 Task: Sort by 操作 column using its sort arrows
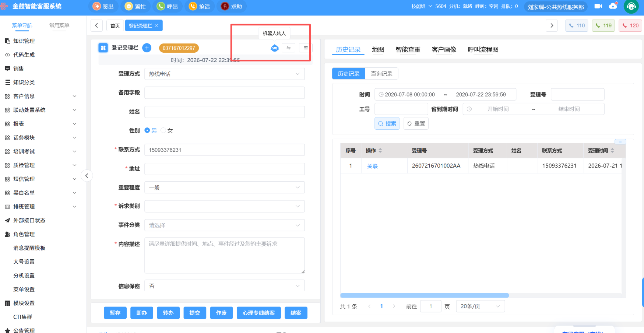[380, 151]
